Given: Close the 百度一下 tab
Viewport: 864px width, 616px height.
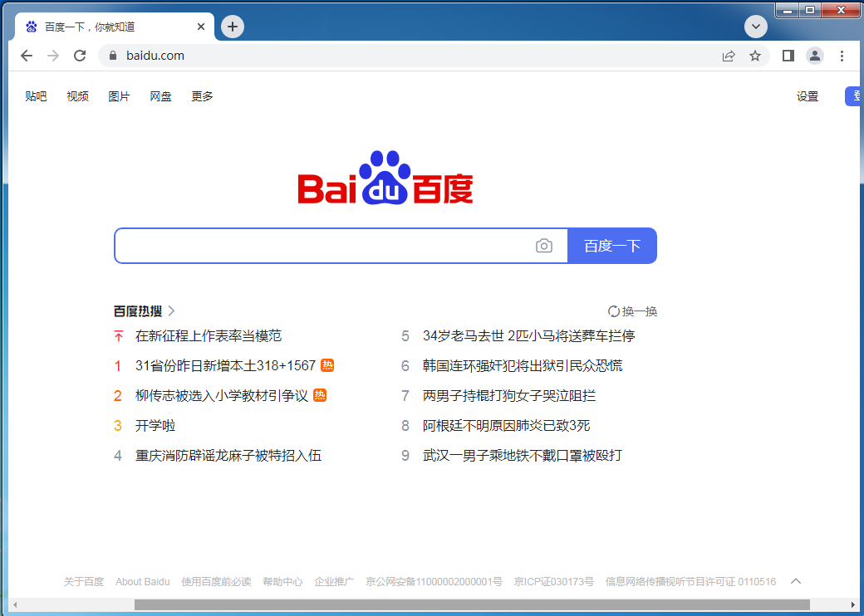Looking at the screenshot, I should (x=201, y=27).
